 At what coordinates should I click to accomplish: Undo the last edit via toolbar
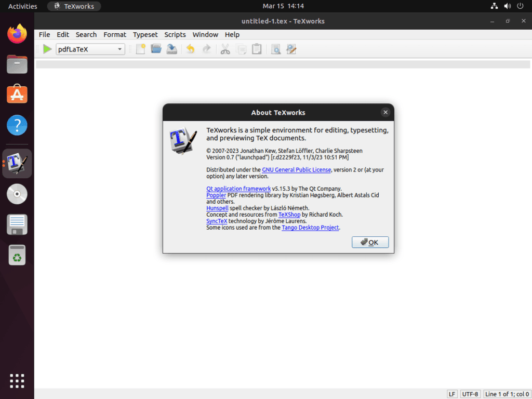coord(191,49)
